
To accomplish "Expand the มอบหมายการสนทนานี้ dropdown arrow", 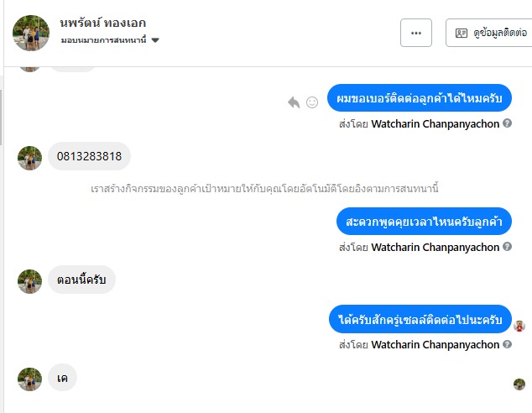I will pyautogui.click(x=155, y=40).
